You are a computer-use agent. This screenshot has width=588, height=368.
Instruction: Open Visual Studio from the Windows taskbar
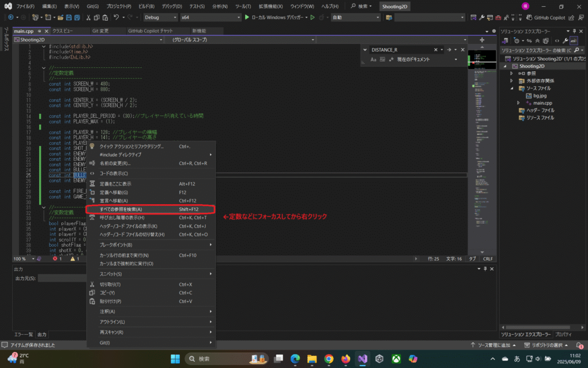(x=362, y=359)
